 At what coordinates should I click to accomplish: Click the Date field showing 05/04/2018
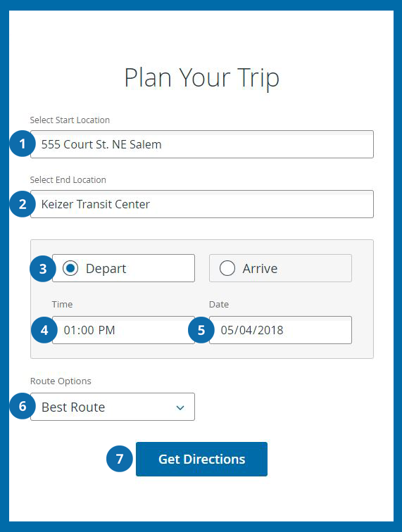(x=280, y=330)
